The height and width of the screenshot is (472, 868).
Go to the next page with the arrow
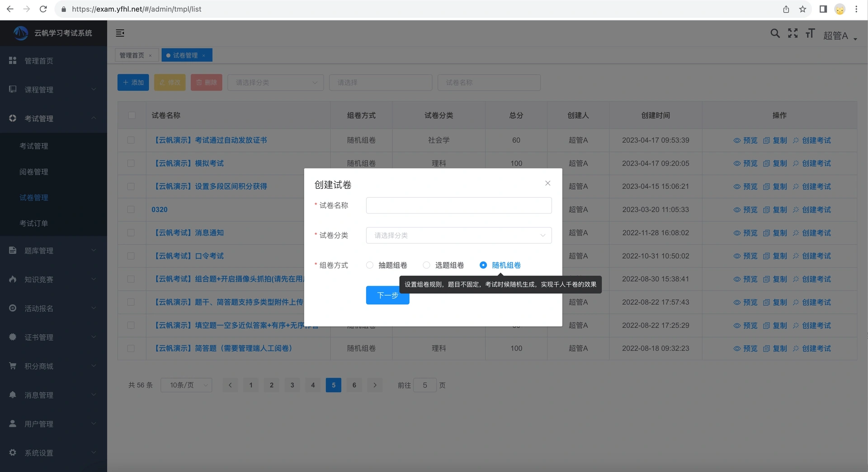click(375, 385)
